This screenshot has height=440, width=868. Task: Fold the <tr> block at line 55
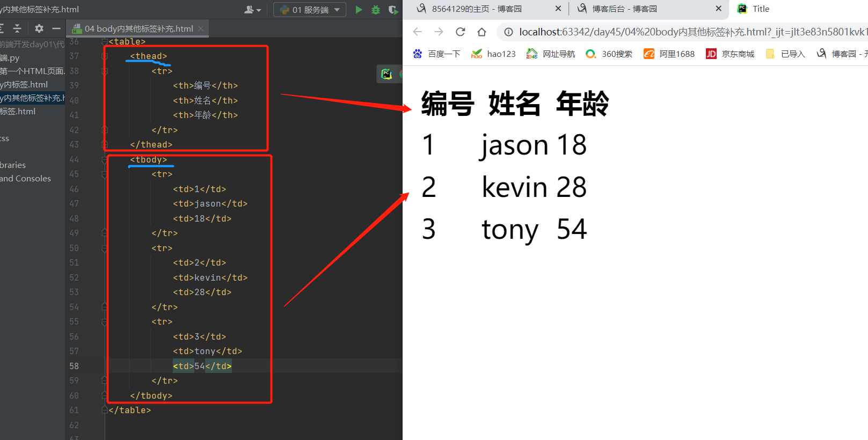point(105,322)
